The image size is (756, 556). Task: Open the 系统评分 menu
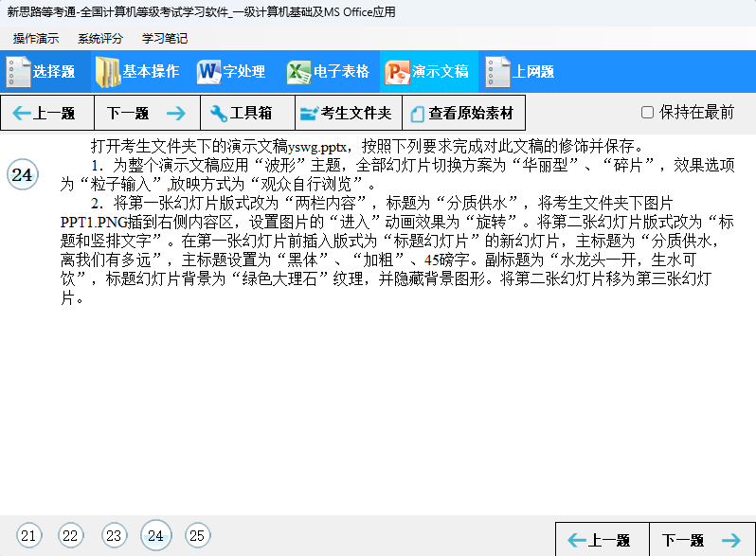(x=100, y=39)
